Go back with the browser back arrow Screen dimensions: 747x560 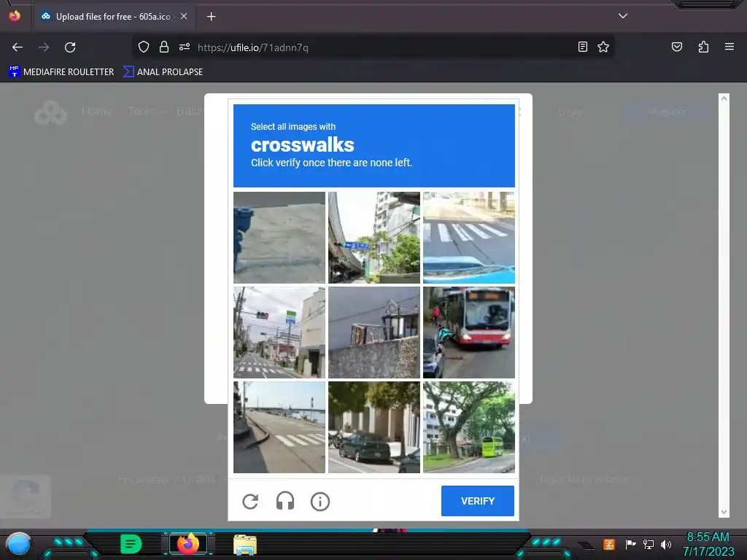[18, 47]
